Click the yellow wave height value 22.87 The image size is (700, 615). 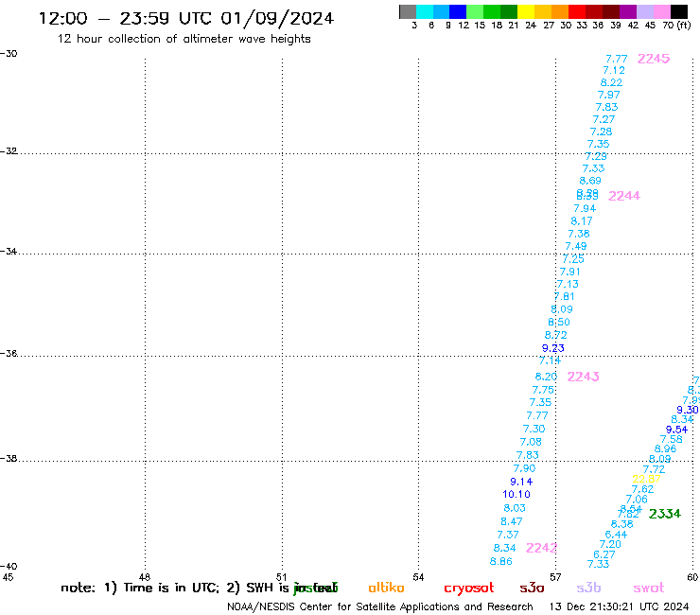(646, 479)
